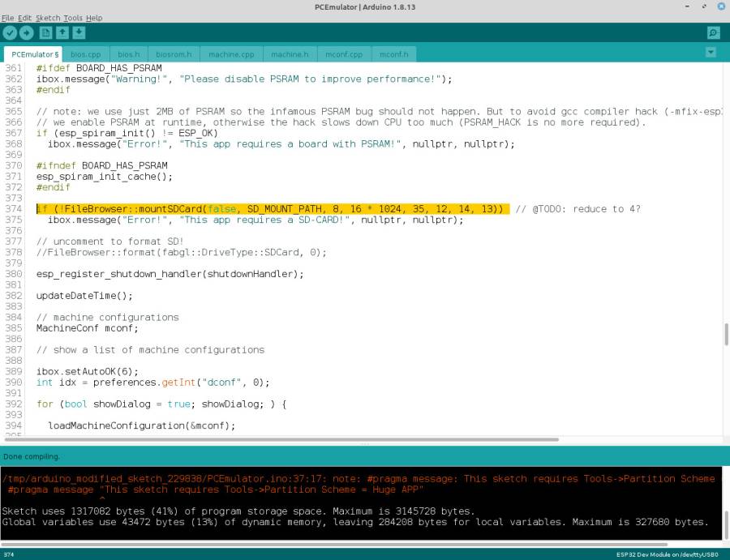
Task: Click the "#ifdef BOARD_HAS_PSRAM" line
Action: (x=99, y=68)
